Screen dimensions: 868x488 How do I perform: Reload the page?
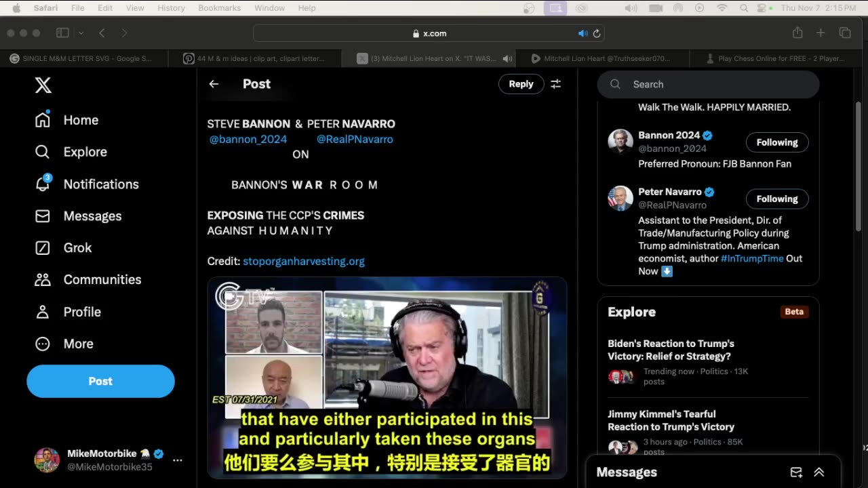pos(597,33)
